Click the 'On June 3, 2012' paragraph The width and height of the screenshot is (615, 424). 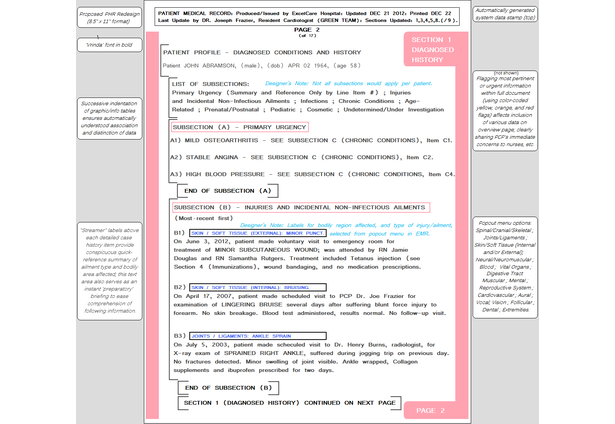pos(298,254)
